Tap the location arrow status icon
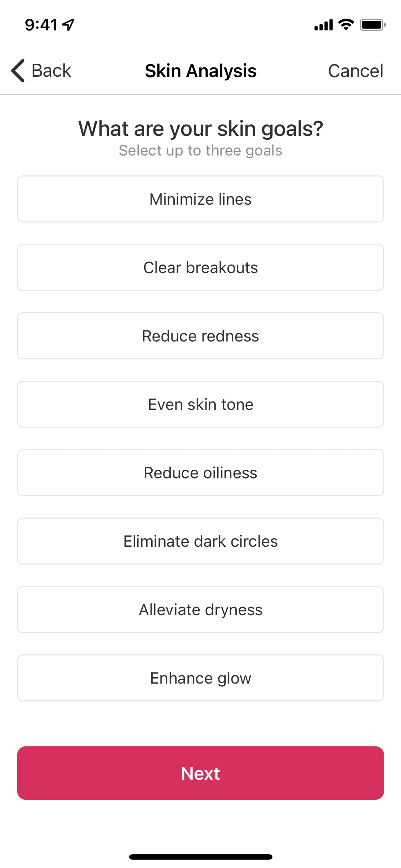 (x=69, y=25)
